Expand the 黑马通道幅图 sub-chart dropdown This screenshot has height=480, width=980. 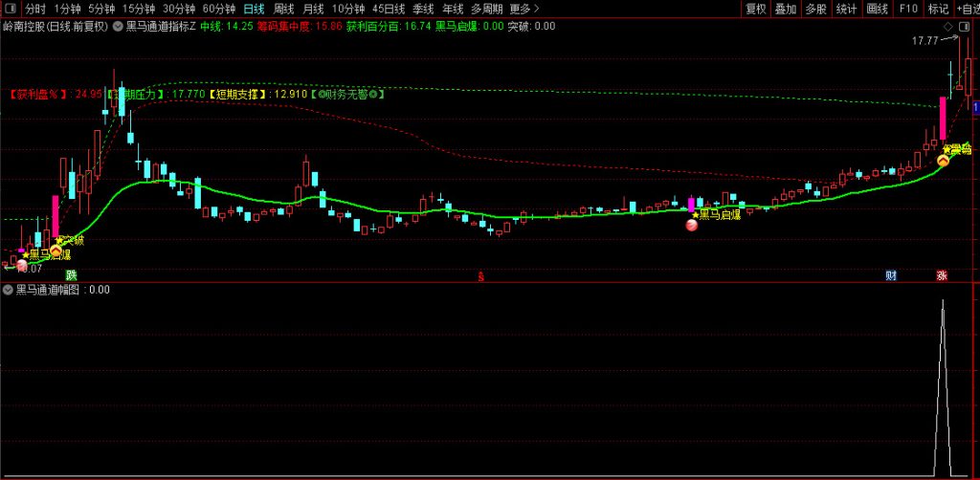coord(9,290)
